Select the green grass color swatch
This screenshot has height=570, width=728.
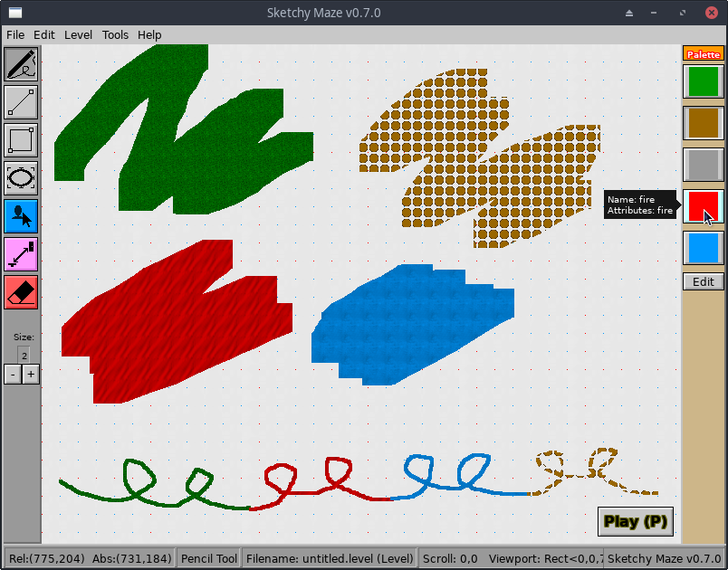(x=703, y=81)
